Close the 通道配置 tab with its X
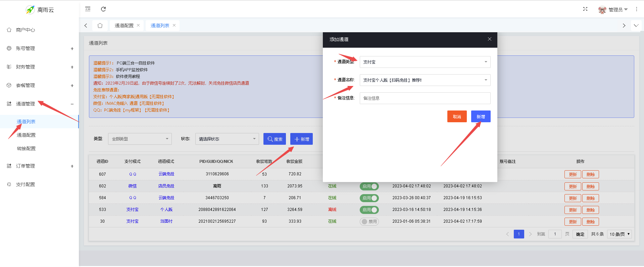The image size is (644, 267). coord(138,25)
